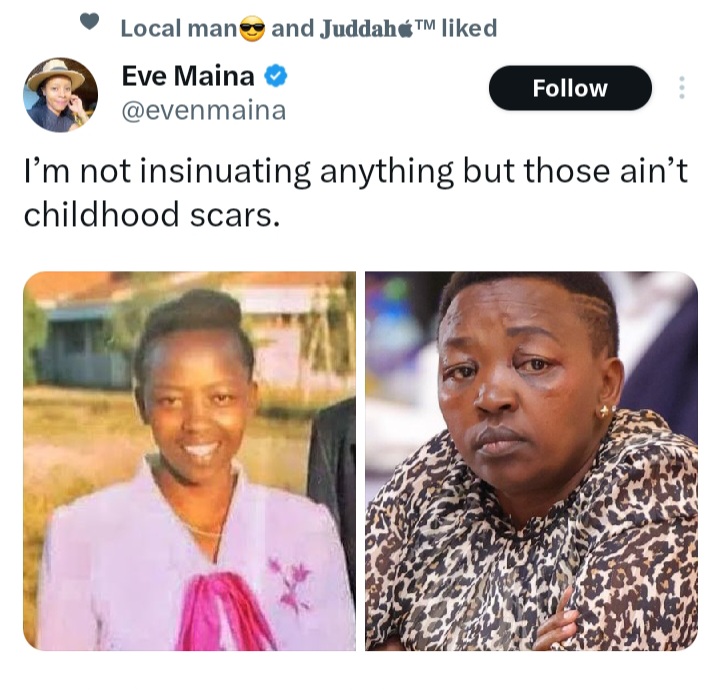Screen dimensions: 720x693
Task: Click the 'childhood scars.' text line
Action: pyautogui.click(x=152, y=215)
